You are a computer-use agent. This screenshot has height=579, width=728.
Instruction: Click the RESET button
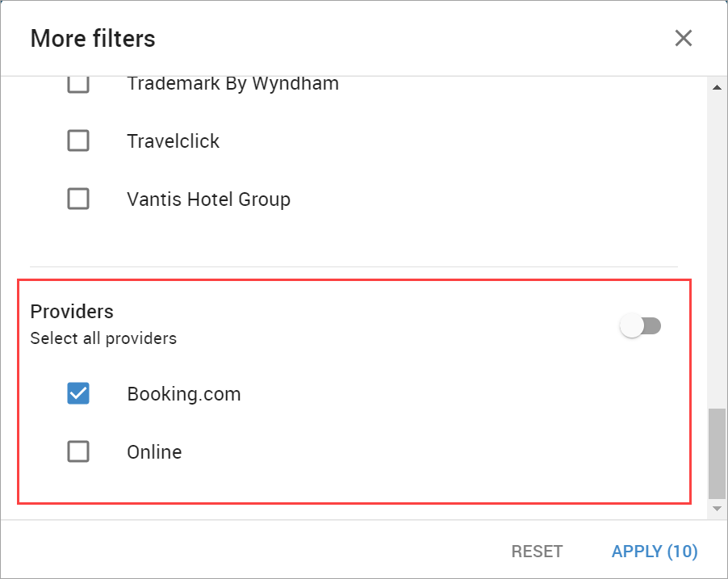click(537, 551)
